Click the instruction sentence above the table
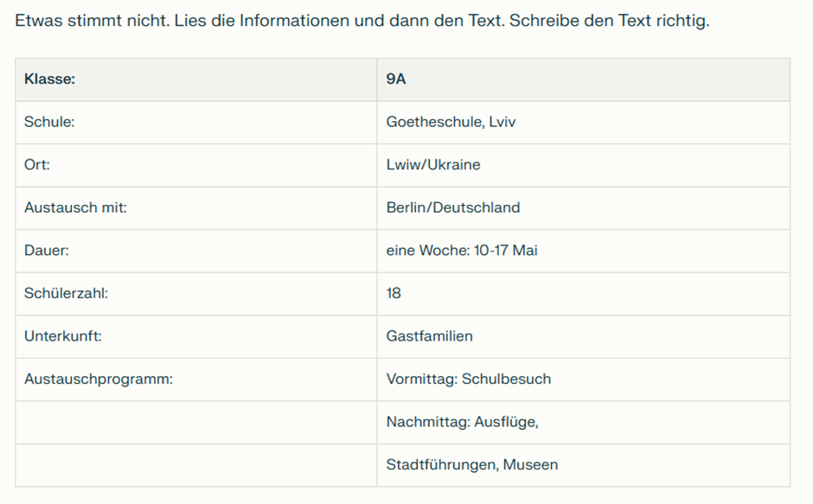 (362, 21)
